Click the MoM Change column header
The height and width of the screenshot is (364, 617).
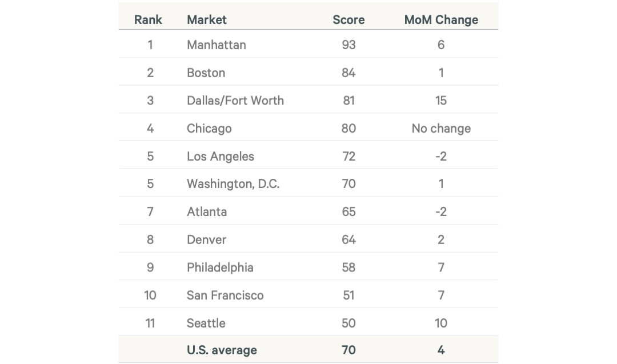(441, 19)
